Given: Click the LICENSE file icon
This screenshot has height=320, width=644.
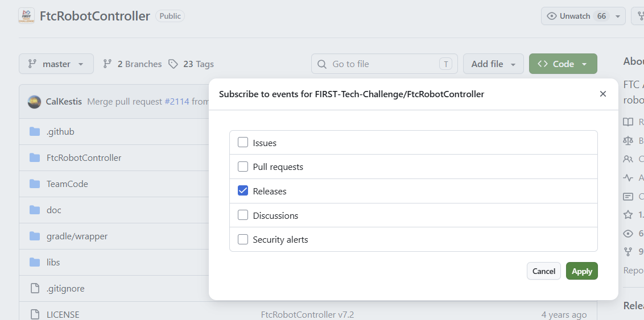Looking at the screenshot, I should point(35,315).
